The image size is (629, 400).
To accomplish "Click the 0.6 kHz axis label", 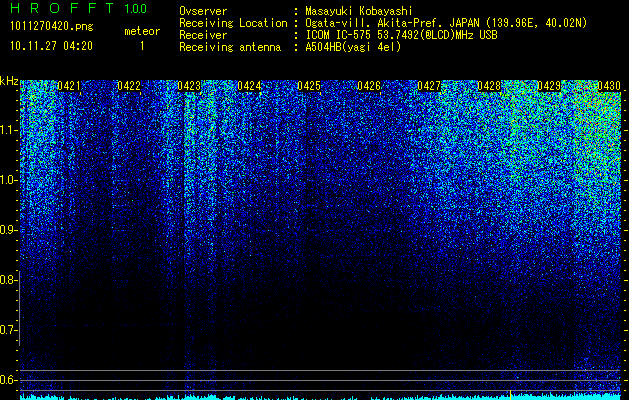I will point(8,380).
